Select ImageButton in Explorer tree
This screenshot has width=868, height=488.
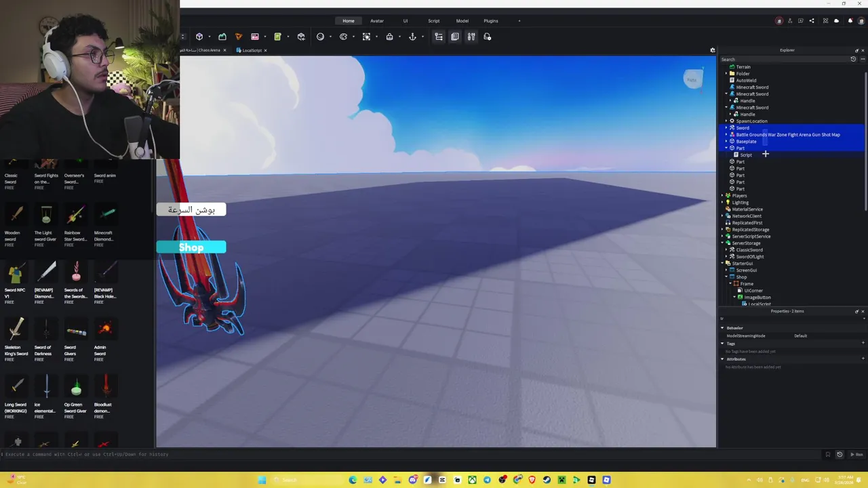[x=757, y=298]
